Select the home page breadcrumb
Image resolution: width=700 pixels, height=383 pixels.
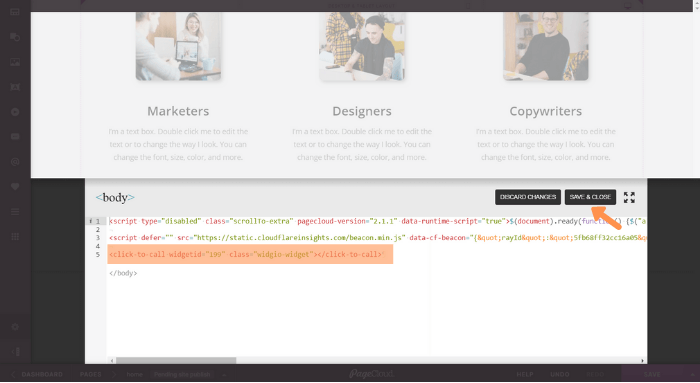(x=134, y=375)
